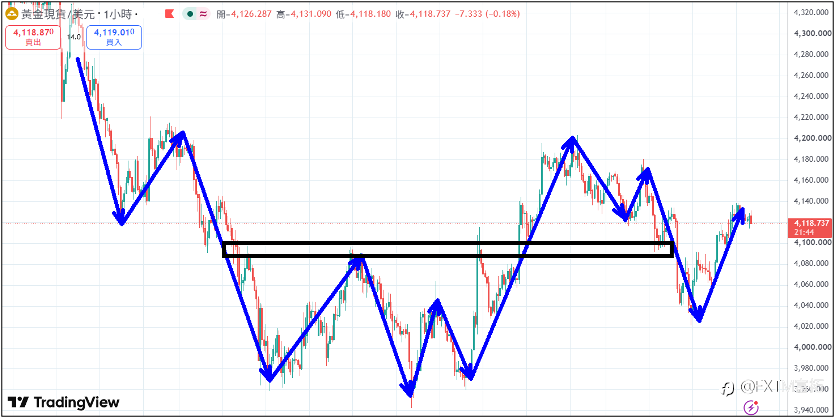The image size is (834, 418).
Task: Click the spread value 14.0
Action: coord(74,37)
